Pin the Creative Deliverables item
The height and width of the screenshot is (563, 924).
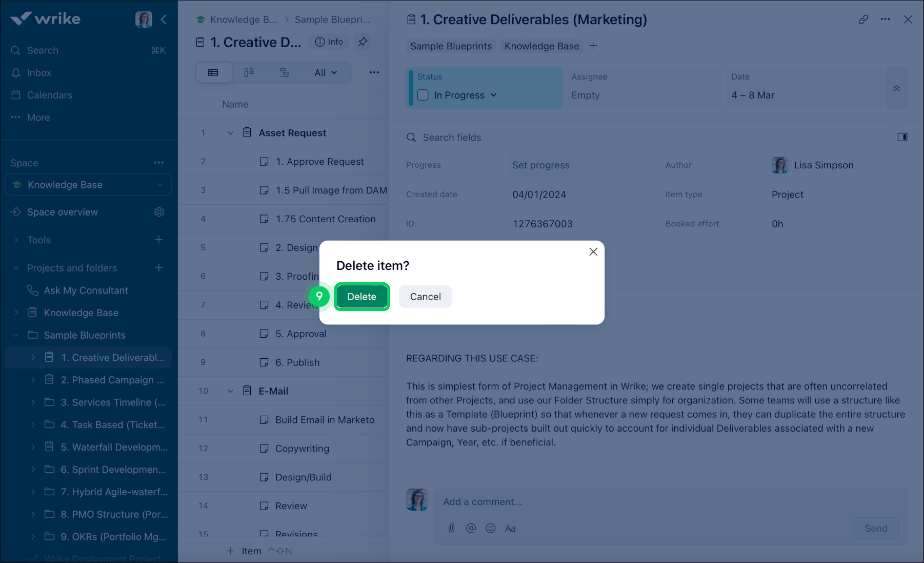click(363, 42)
